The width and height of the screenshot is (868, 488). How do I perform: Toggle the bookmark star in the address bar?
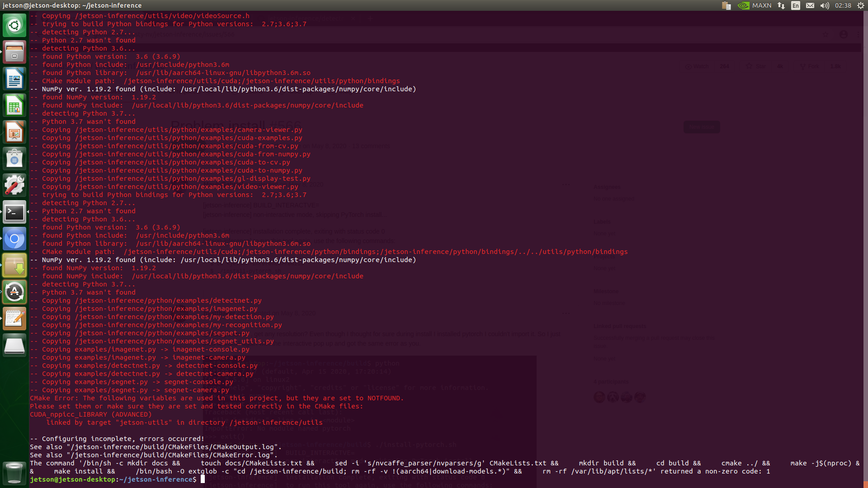point(826,34)
